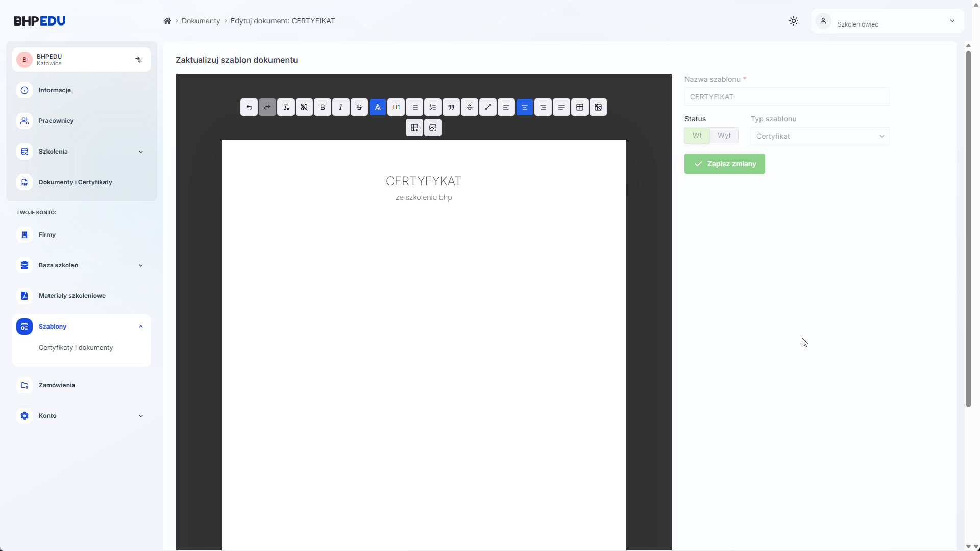Toggle light/dark theme sun icon
980x551 pixels.
pyautogui.click(x=794, y=21)
